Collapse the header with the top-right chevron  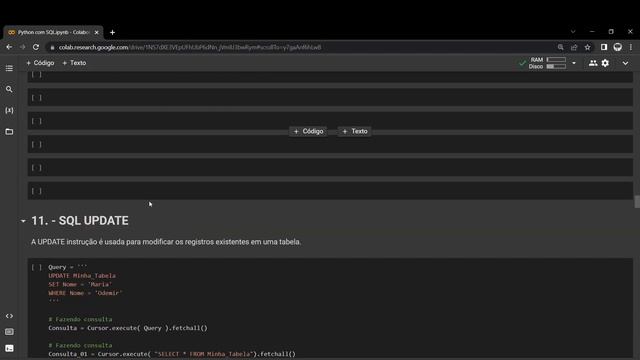click(625, 63)
